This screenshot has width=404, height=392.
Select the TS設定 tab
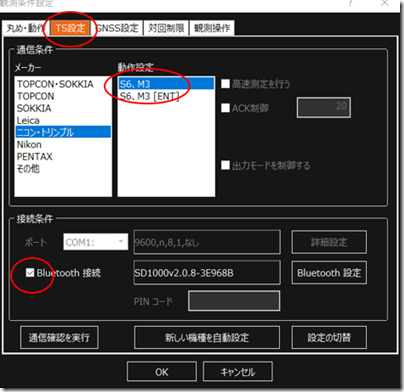tap(70, 28)
